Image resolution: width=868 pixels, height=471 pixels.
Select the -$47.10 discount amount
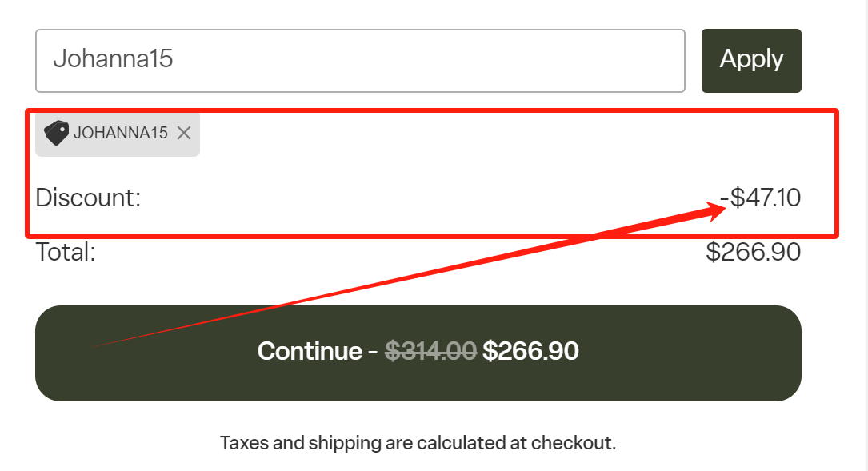pyautogui.click(x=760, y=198)
